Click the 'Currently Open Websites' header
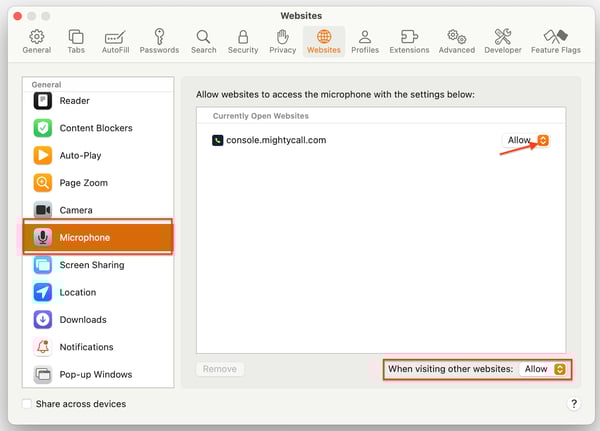This screenshot has height=431, width=600. [261, 116]
